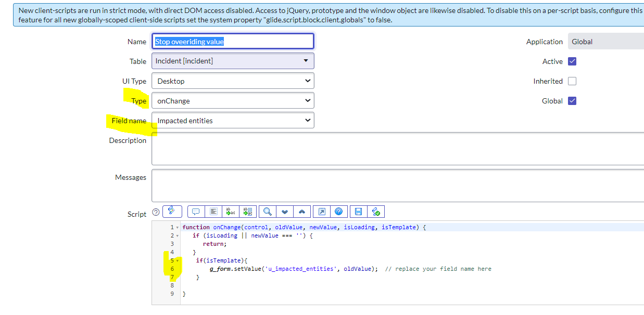
Task: Click line number 9 in gutter
Action: coord(172,294)
